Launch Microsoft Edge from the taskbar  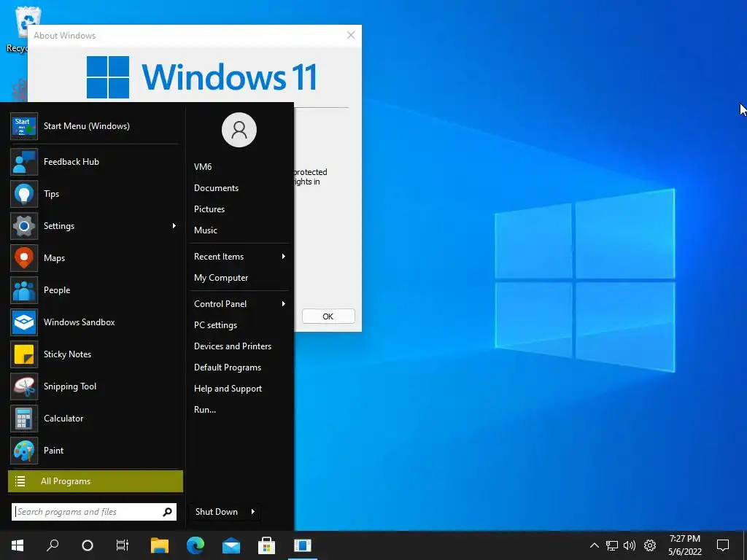click(196, 545)
